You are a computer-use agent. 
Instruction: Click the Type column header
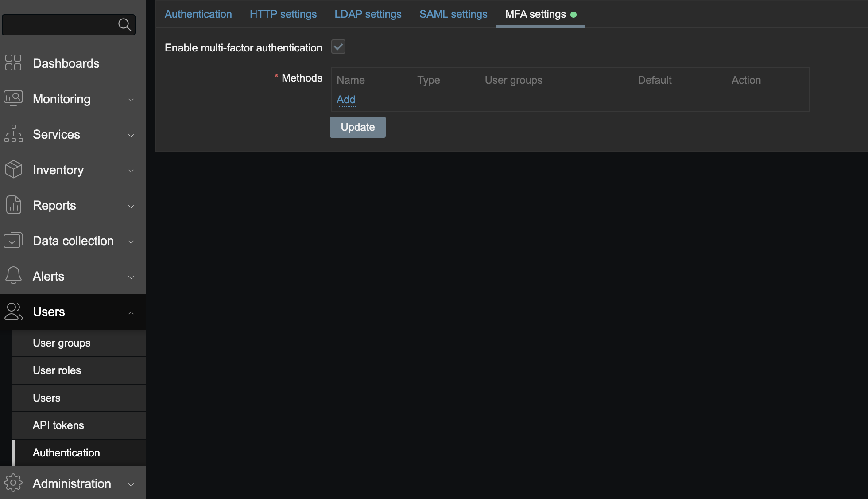(x=429, y=80)
